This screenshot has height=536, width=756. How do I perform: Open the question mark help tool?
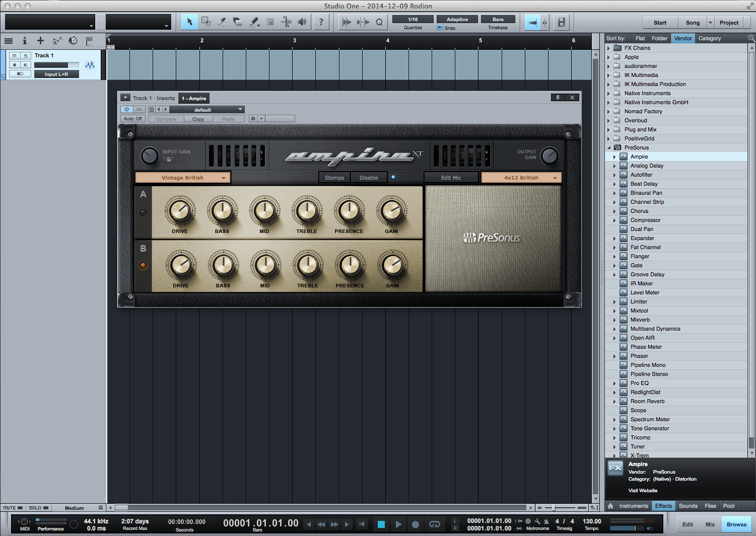[x=321, y=22]
